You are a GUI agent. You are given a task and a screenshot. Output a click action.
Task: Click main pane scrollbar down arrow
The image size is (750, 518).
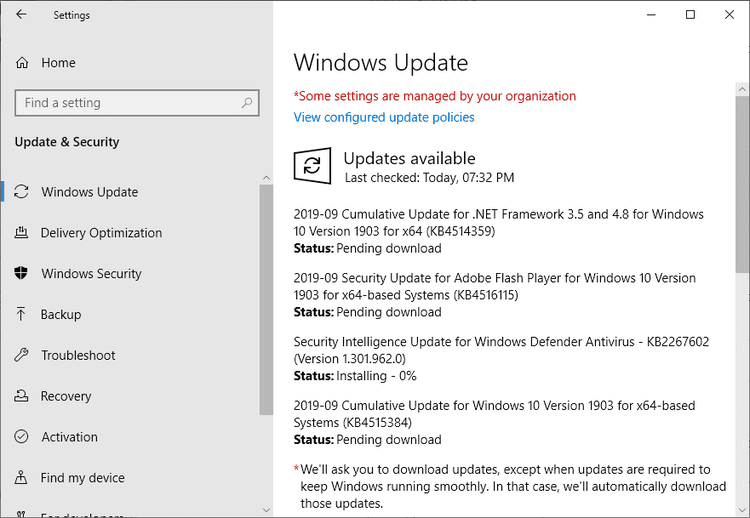click(742, 510)
